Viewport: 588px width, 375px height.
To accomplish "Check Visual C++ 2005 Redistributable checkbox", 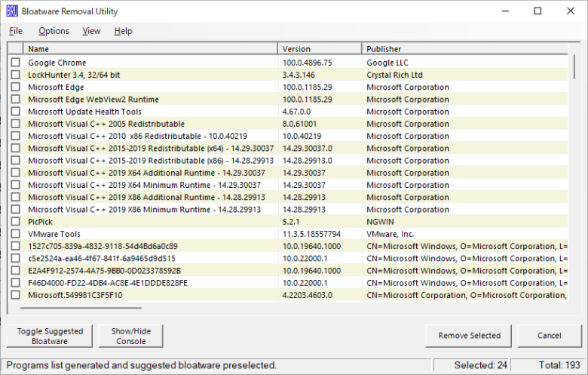I will pos(15,124).
